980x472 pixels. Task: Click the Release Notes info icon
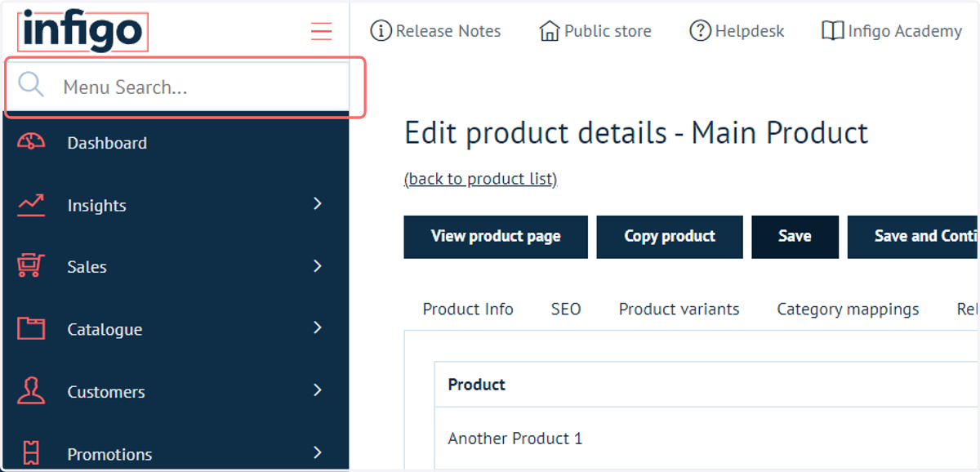[381, 31]
